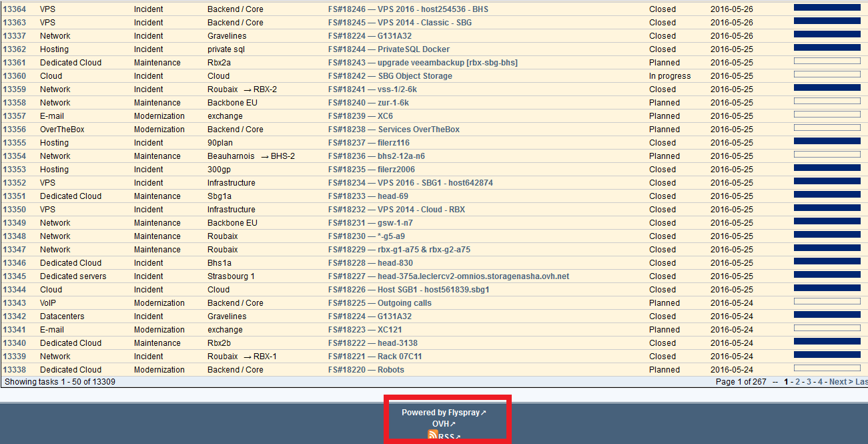Image resolution: width=868 pixels, height=444 pixels.
Task: Open FS#18242 SBG Object Storage task
Action: coord(390,76)
